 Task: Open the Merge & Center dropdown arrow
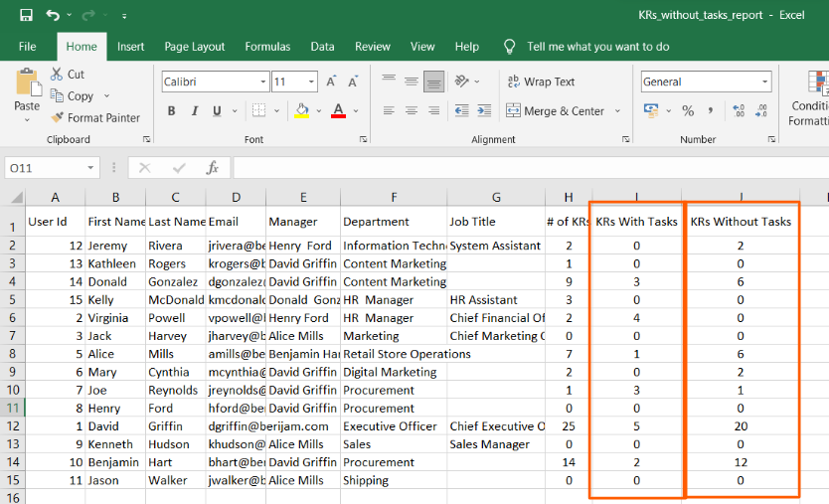tap(617, 111)
